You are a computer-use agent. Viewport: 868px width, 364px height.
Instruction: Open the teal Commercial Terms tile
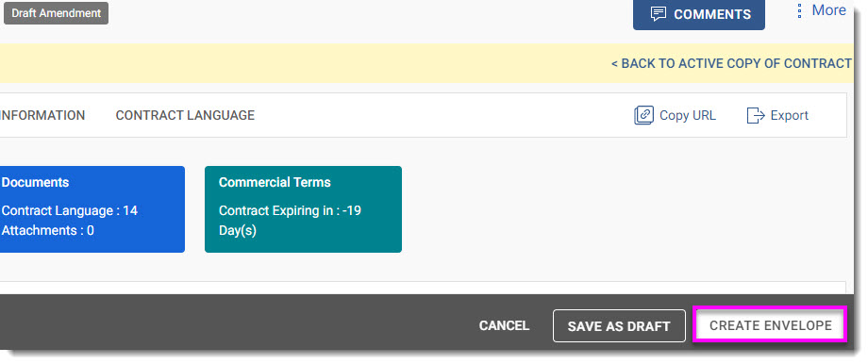(x=303, y=209)
